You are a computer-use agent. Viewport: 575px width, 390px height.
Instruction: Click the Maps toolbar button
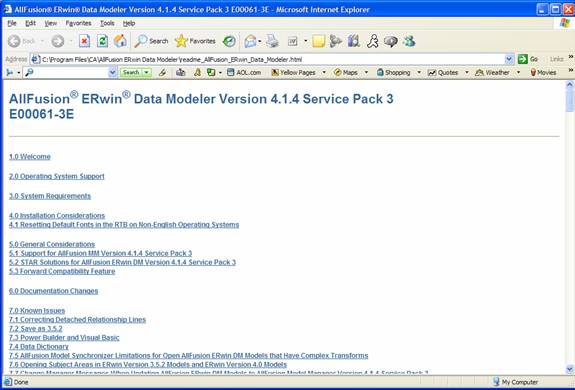coord(346,73)
